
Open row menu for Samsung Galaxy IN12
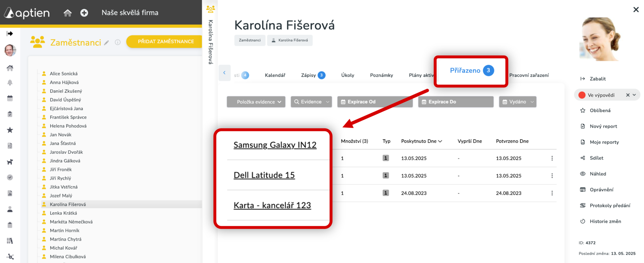tap(552, 158)
